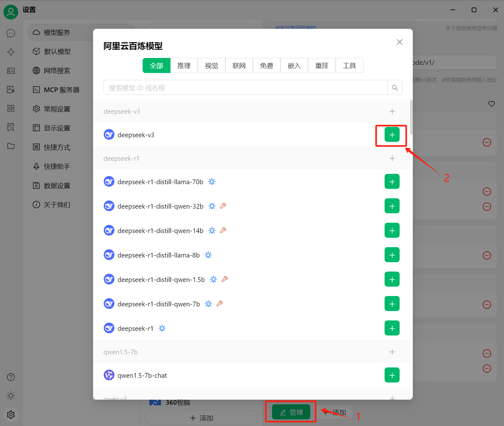Select the 工具 filter tab
This screenshot has height=426, width=504.
tap(349, 65)
